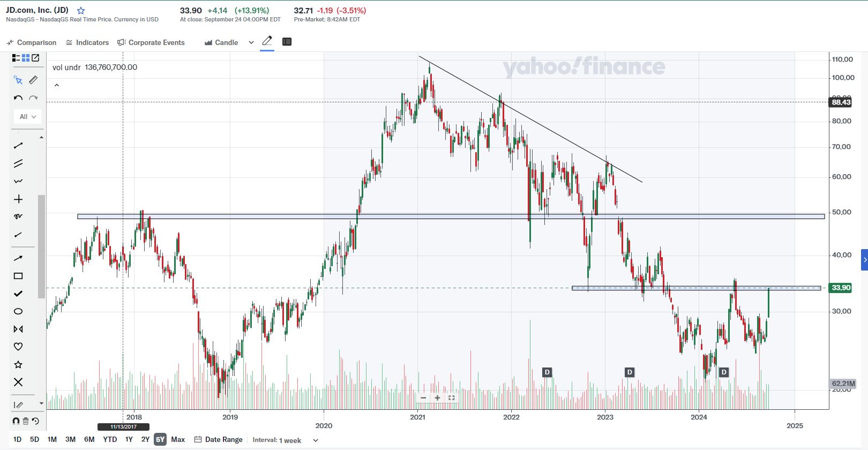Undo the last drawing action
The width and height of the screenshot is (868, 450).
[18, 98]
